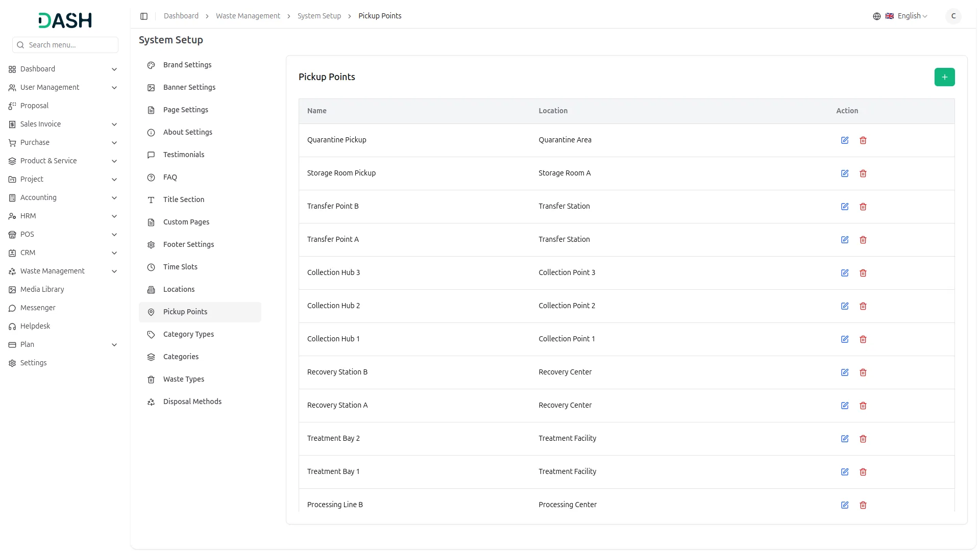Open the Disposal Methods setup page
This screenshot has height=551, width=980.
click(x=192, y=402)
